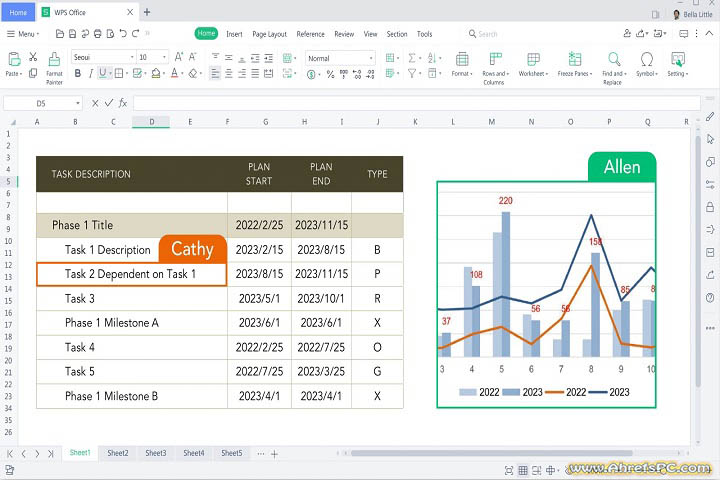
Task: Cut selection with the scissors icon
Action: click(33, 57)
